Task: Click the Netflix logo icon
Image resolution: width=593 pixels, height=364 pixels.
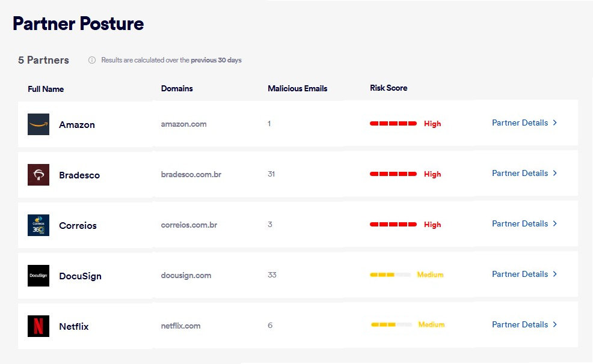Action: point(38,326)
